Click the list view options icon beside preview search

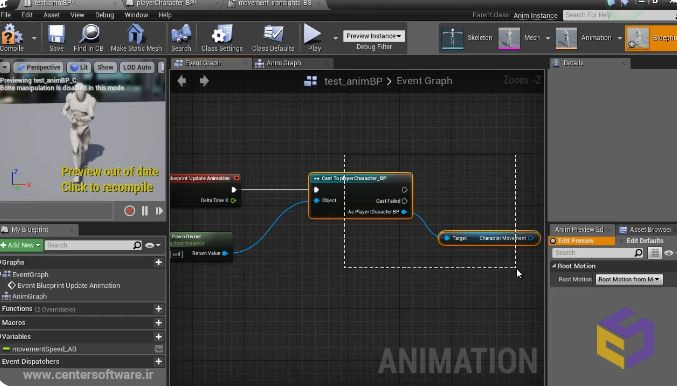coord(655,253)
